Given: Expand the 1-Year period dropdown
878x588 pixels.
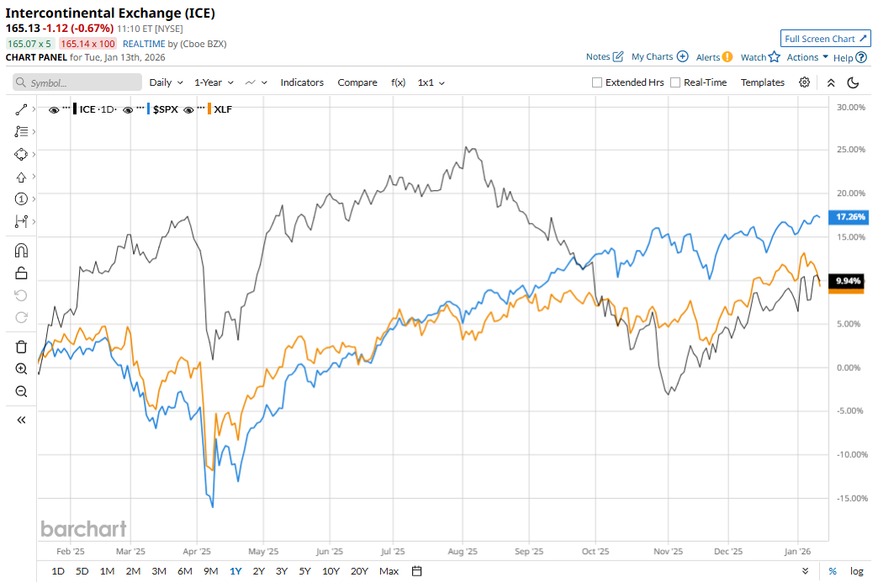Looking at the screenshot, I should pyautogui.click(x=214, y=82).
